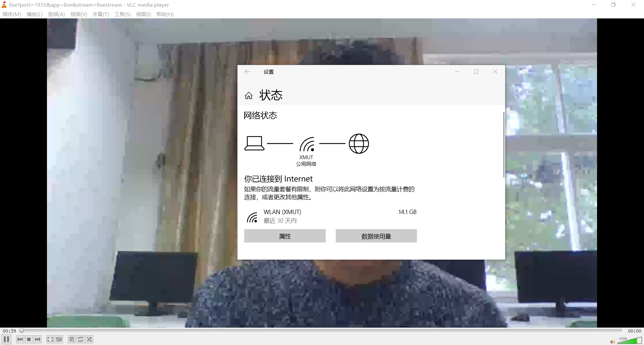Skip to the previous media item

click(20, 339)
